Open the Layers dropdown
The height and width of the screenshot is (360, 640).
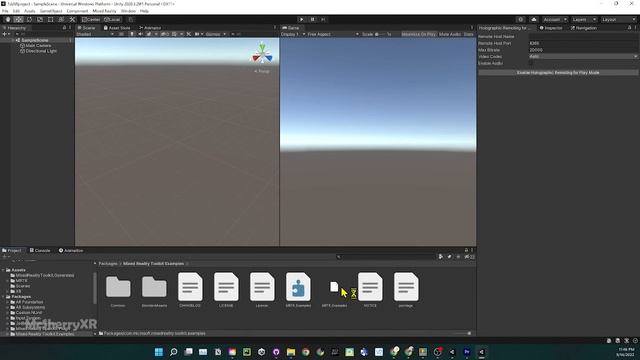click(x=584, y=20)
